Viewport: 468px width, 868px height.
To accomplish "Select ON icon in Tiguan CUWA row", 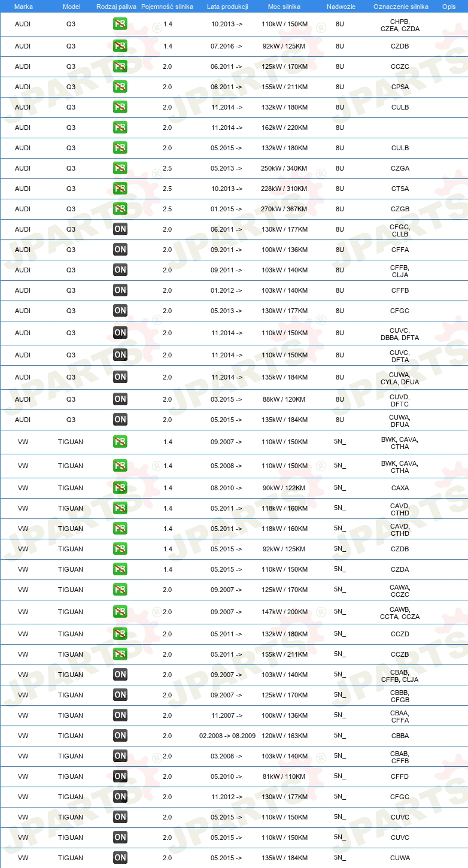I will pos(120,858).
